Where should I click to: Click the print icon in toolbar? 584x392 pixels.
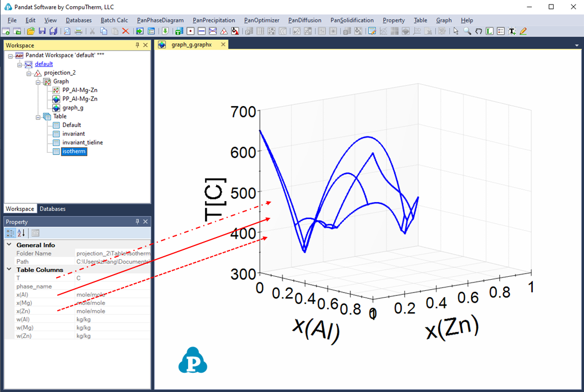coord(79,31)
